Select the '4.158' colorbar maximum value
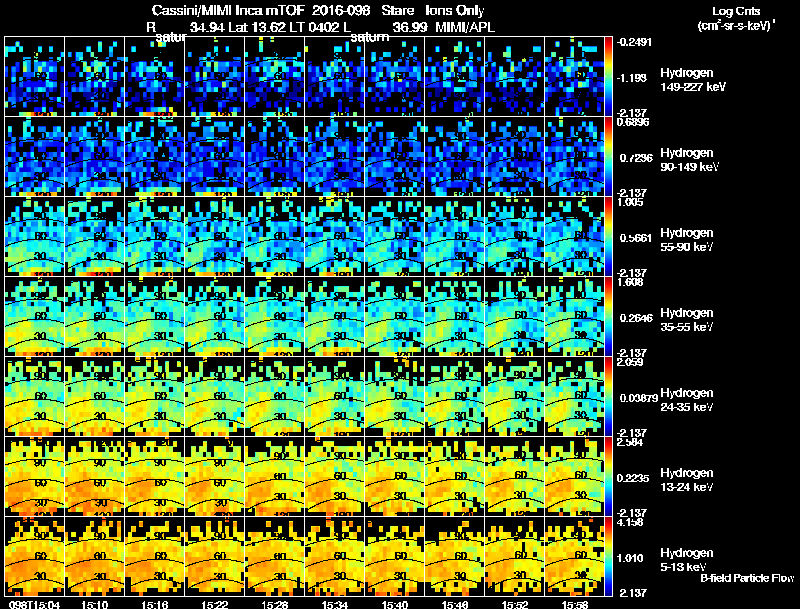This screenshot has width=800, height=609. coord(630,522)
